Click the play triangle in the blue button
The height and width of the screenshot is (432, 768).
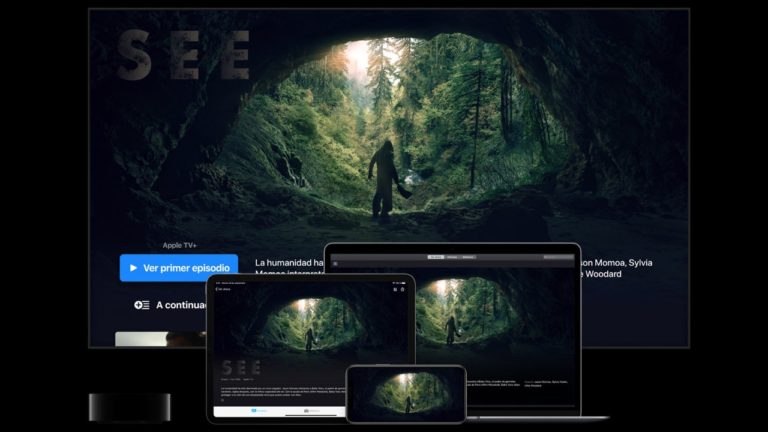pos(133,268)
